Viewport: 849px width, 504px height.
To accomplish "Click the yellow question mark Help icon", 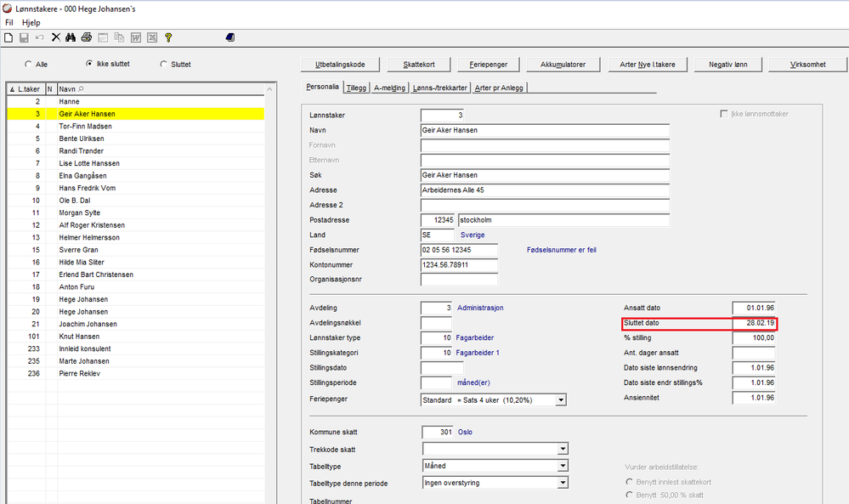I will 168,37.
